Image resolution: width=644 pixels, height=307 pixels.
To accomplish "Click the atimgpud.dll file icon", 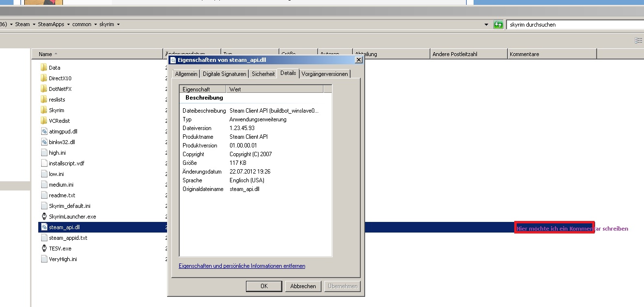I will coord(44,131).
